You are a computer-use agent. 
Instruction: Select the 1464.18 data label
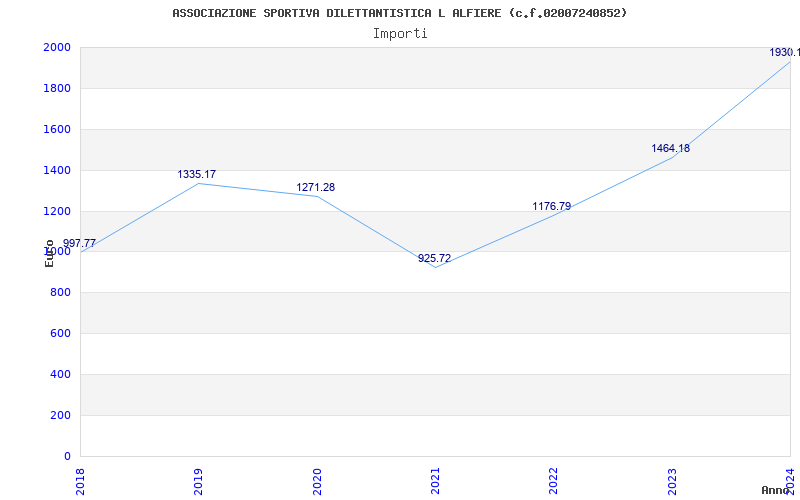(670, 148)
